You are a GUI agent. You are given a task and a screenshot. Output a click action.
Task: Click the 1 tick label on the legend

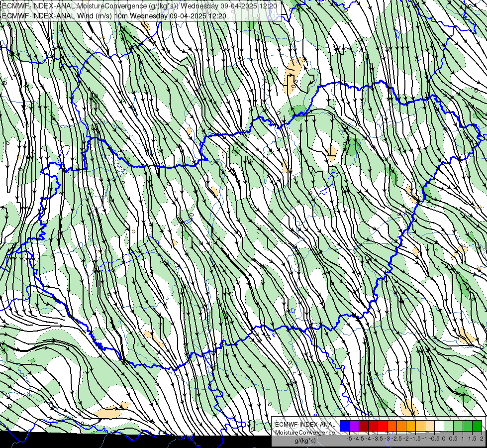click(x=463, y=439)
